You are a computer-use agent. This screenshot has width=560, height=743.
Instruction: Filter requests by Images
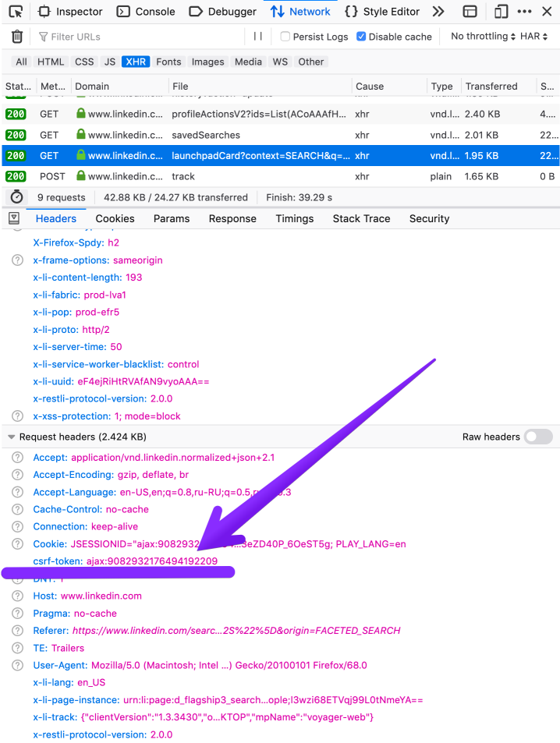click(207, 62)
